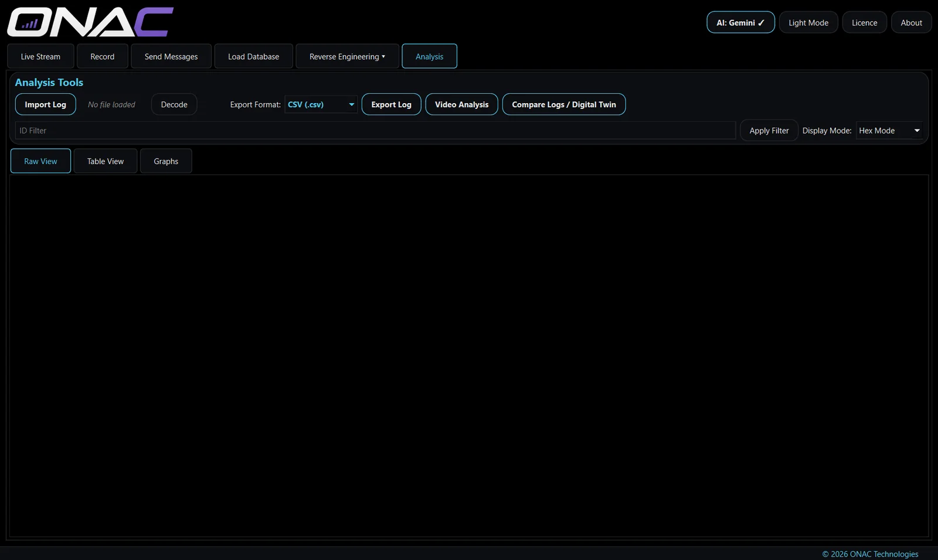This screenshot has width=938, height=560.
Task: Select the Analysis tab
Action: tap(429, 56)
